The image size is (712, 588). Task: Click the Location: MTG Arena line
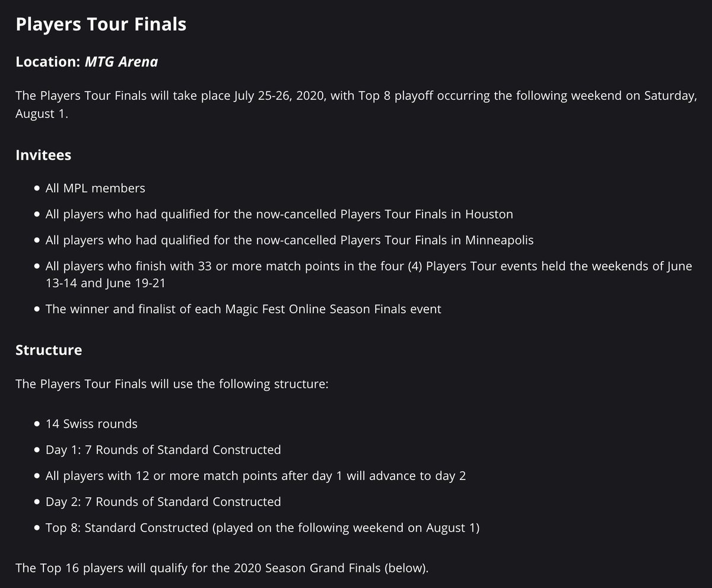[x=87, y=62]
